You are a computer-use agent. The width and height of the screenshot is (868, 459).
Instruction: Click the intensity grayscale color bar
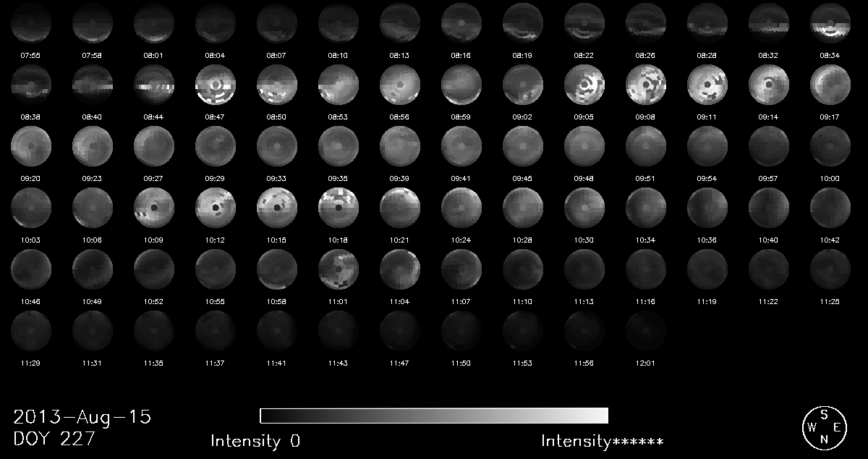434,416
